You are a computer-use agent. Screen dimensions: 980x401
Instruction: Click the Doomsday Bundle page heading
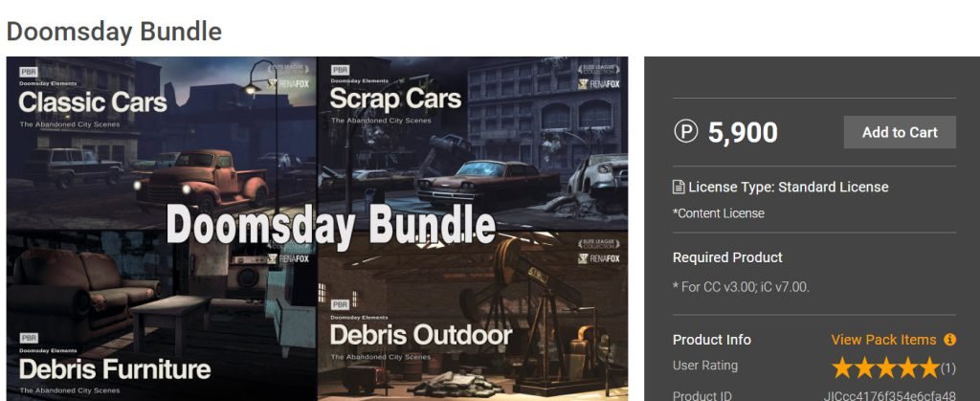point(115,32)
